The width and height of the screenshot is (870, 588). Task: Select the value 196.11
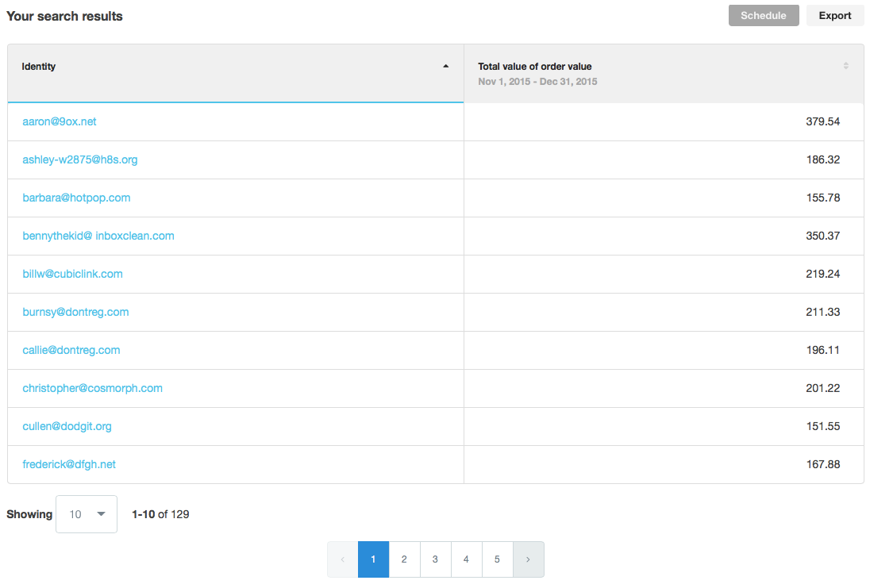pos(823,350)
